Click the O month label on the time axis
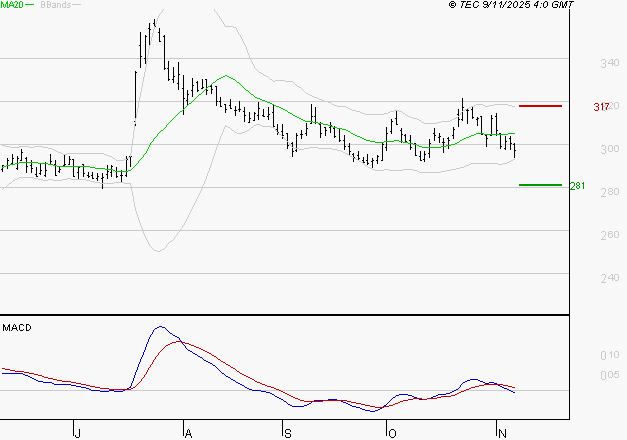Screen dimensions: 627x440 tap(392, 434)
